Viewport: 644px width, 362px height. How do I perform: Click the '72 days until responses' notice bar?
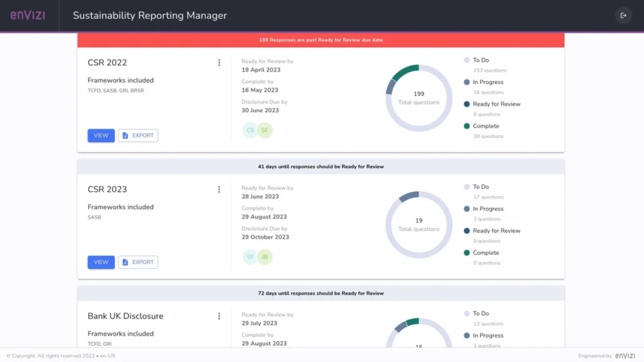click(x=321, y=293)
